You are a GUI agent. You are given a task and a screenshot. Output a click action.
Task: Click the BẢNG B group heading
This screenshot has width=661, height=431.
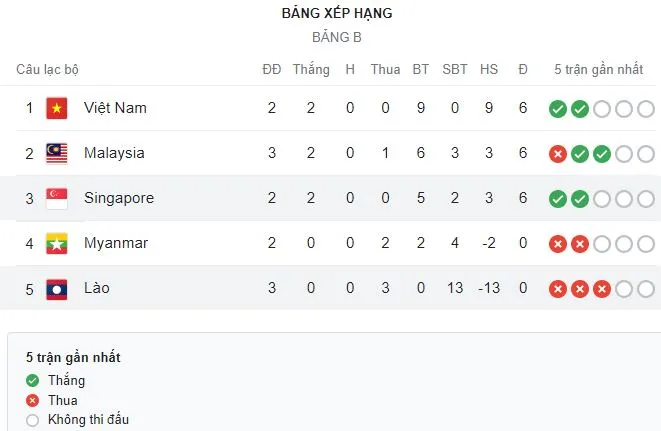(337, 37)
